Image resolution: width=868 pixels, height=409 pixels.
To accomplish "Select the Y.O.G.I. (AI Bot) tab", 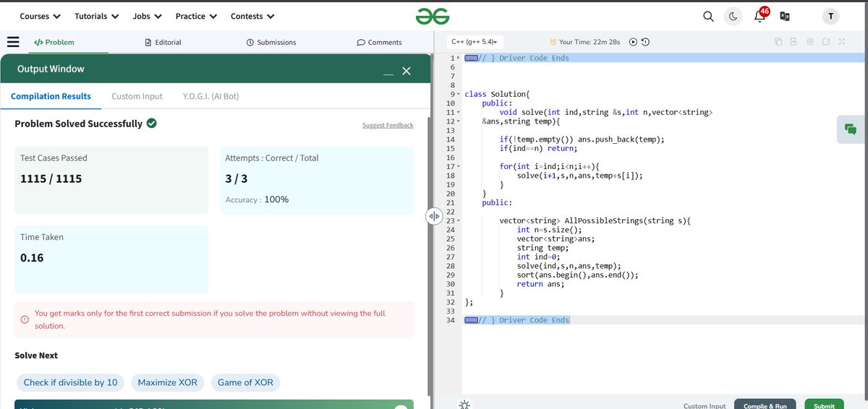I will click(x=210, y=96).
